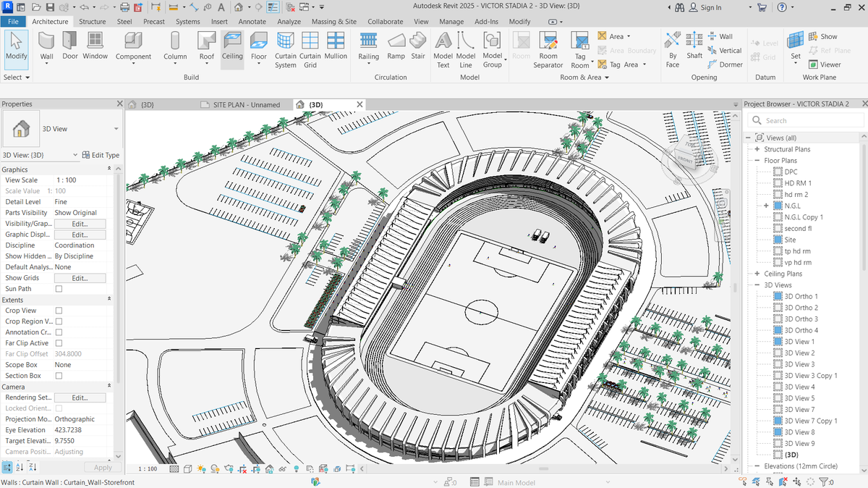
Task: Toggle Crop Region Visible checkbox
Action: [x=59, y=321]
